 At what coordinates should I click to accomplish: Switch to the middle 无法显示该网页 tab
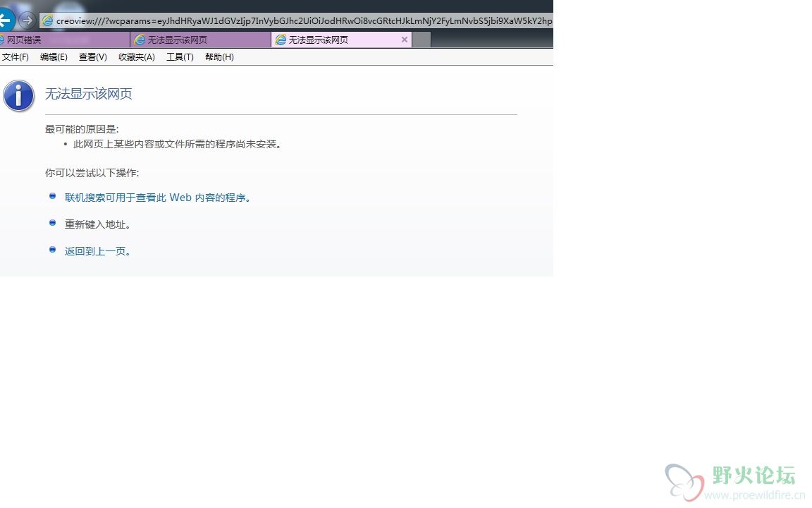click(200, 40)
